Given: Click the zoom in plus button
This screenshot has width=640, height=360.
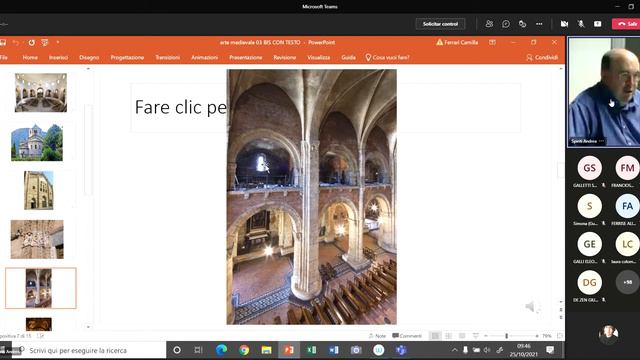Looking at the screenshot, I should (x=536, y=336).
